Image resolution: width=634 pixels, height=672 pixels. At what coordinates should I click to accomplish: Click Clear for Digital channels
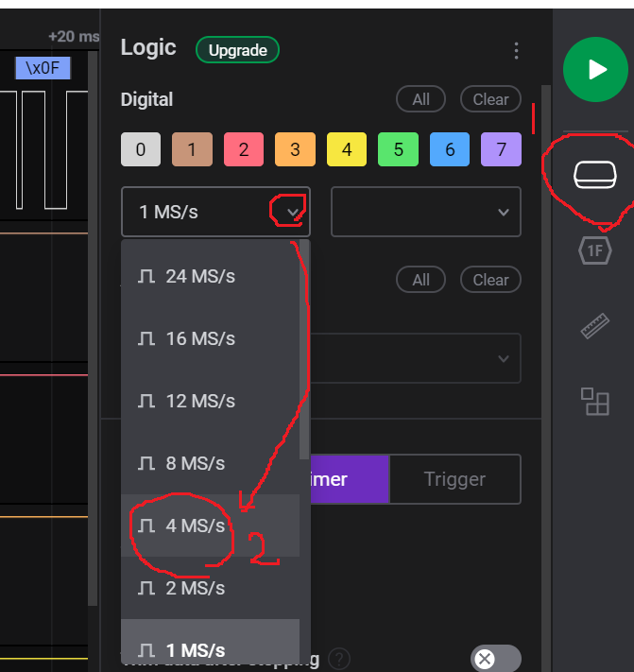490,99
